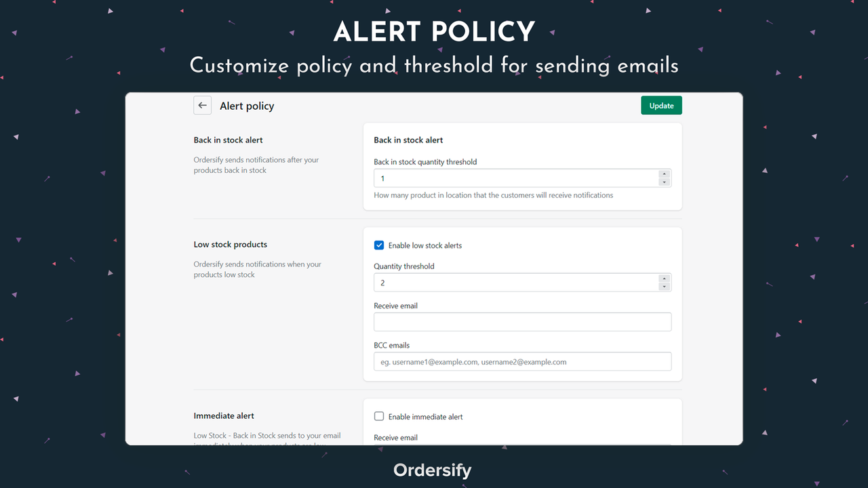Click the Immediate alert section label
The height and width of the screenshot is (488, 868).
coord(224,415)
